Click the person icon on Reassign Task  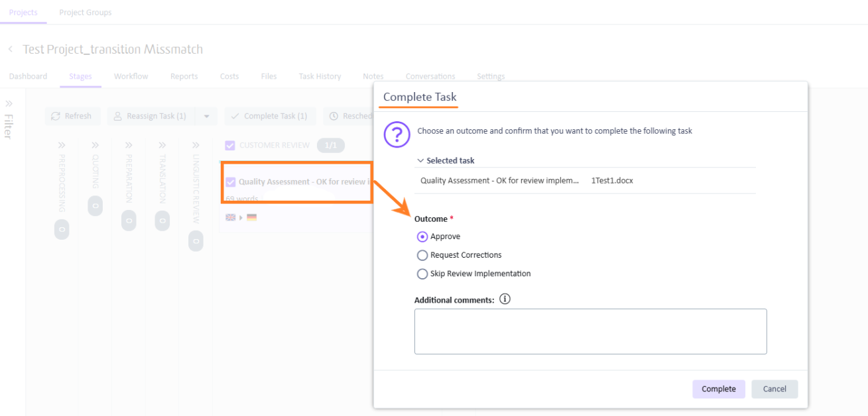(117, 116)
